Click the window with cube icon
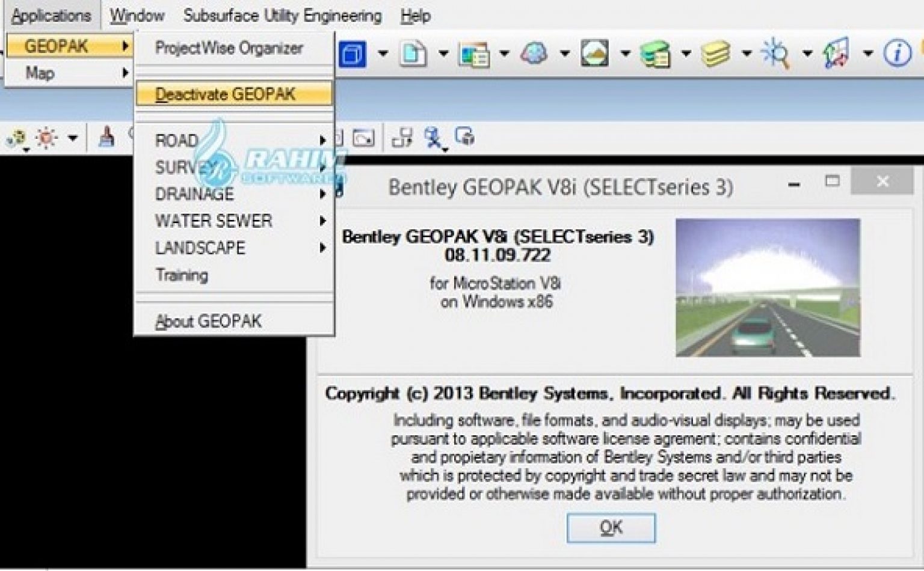 click(465, 137)
